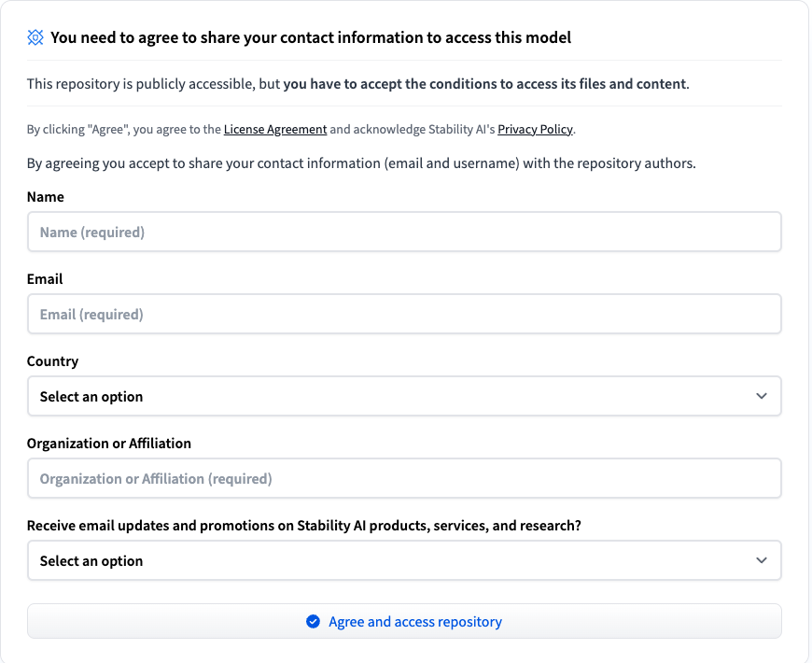The width and height of the screenshot is (812, 663).
Task: Click the Name field label
Action: (46, 197)
